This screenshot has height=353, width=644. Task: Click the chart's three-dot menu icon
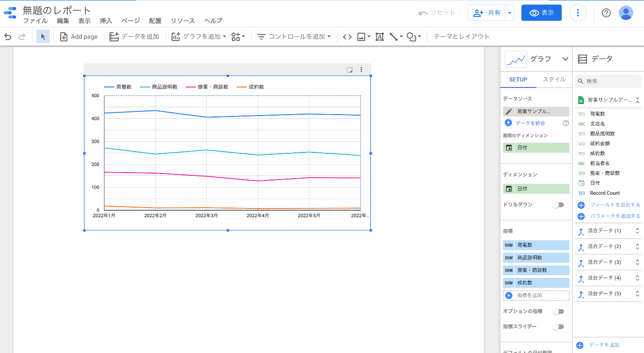click(362, 70)
